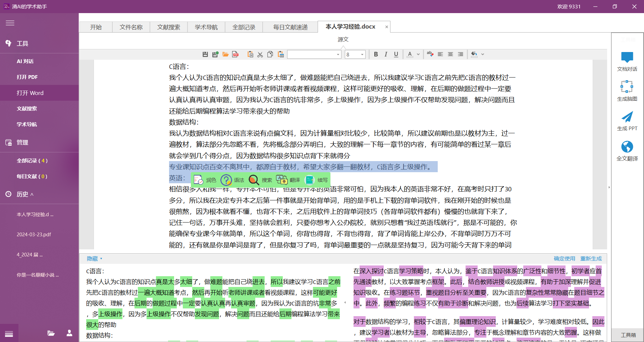Toggle Underline formatting

click(396, 54)
